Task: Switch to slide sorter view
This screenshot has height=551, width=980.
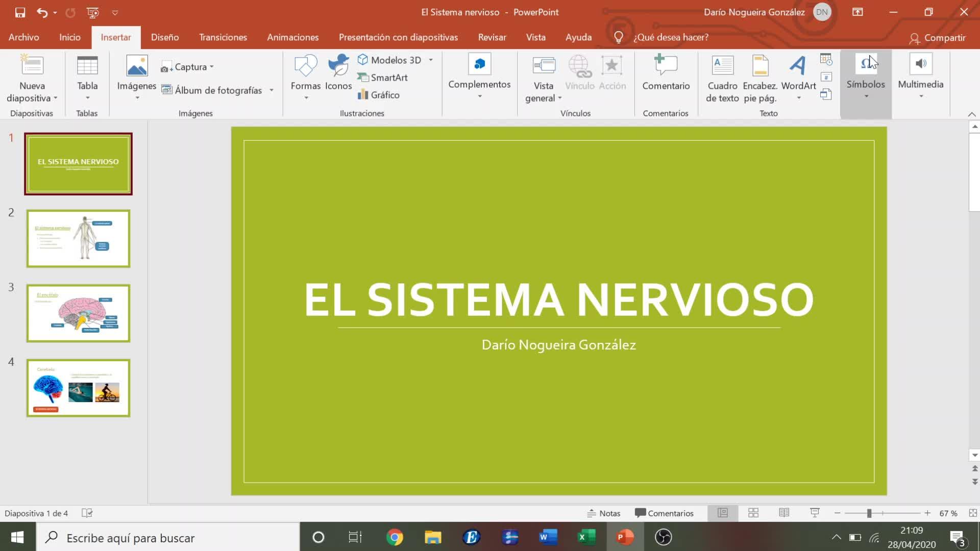Action: [x=753, y=513]
